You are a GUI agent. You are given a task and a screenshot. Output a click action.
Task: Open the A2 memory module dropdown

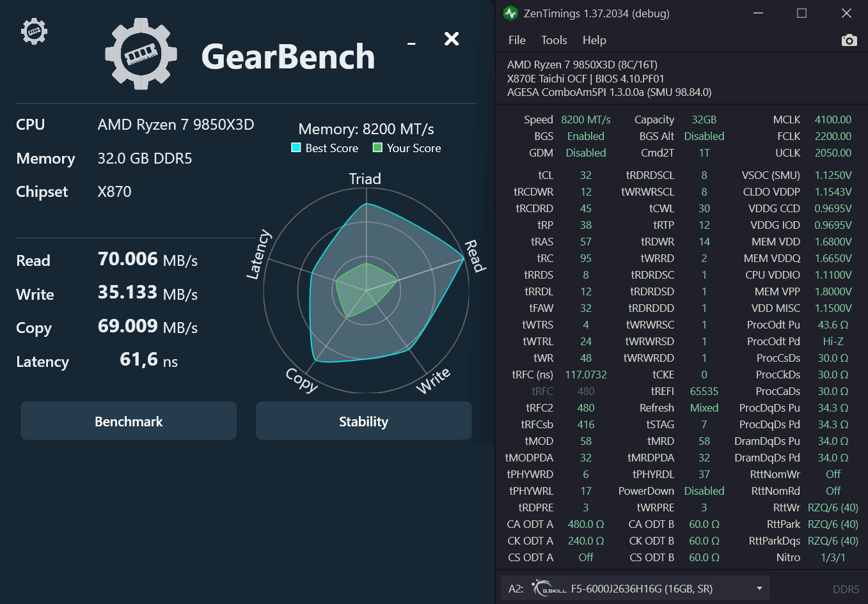click(640, 588)
